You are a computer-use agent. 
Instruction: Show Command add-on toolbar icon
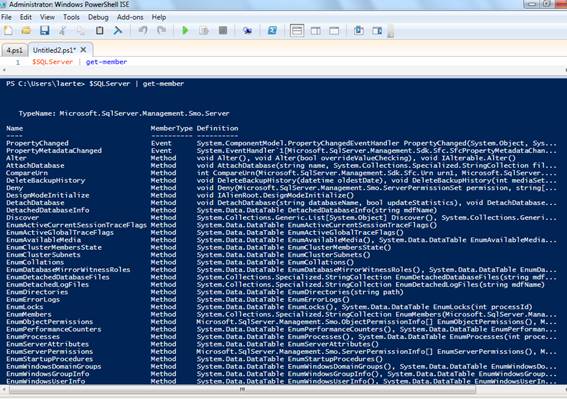point(377,30)
